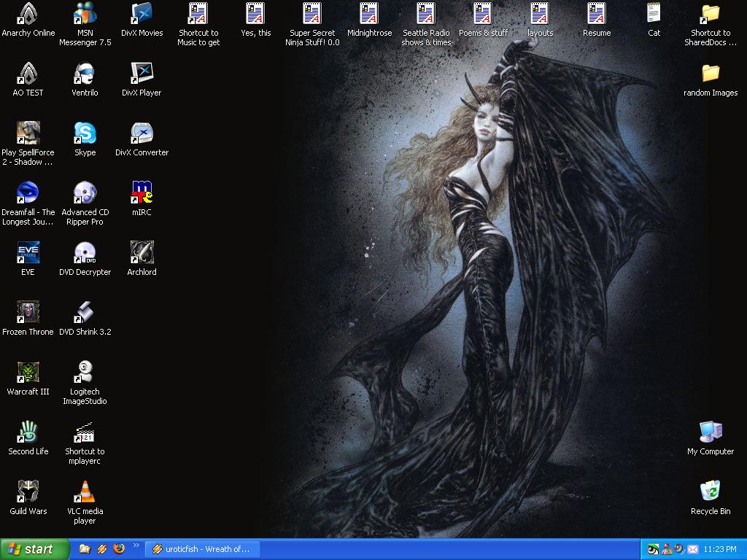Expand the Quick Launch overflow chevron
Viewport: 747px width, 560px height.
pyautogui.click(x=136, y=545)
